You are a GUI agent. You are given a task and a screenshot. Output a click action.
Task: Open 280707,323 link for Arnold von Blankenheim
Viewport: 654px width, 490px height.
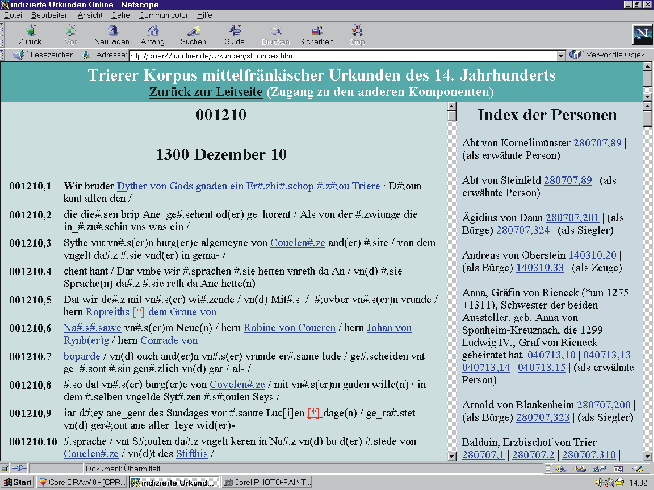544,417
